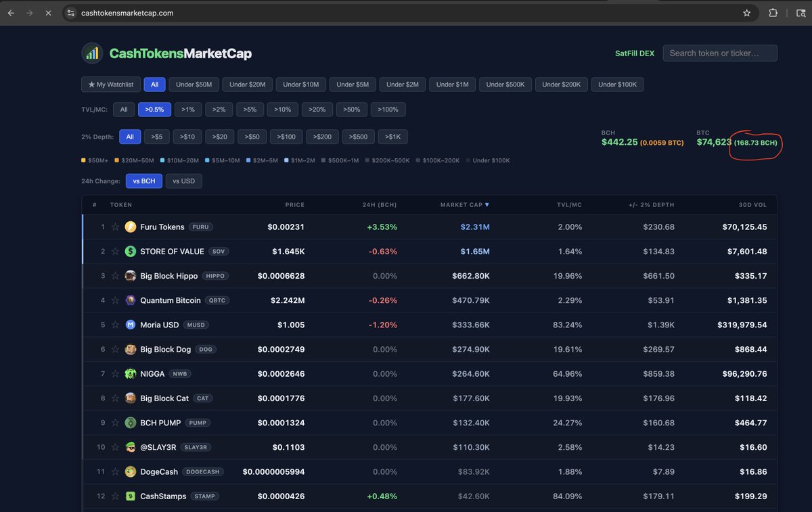Image resolution: width=812 pixels, height=512 pixels.
Task: Select the All market cap filter
Action: coord(154,85)
